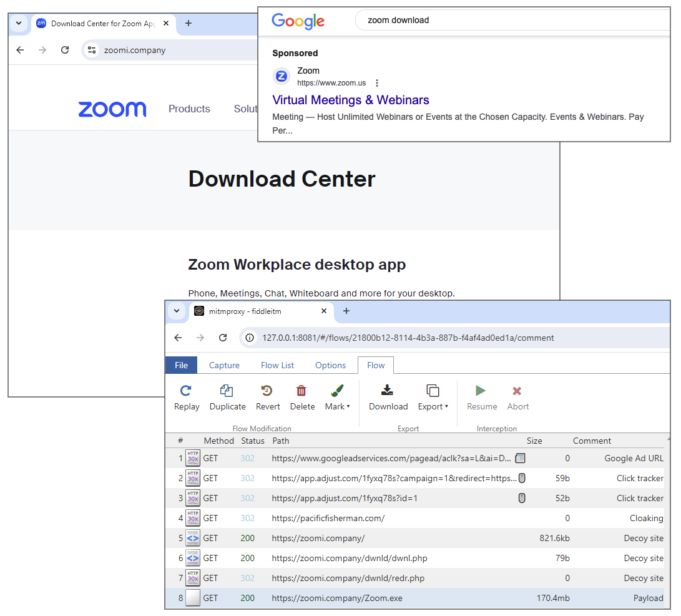
Task: Click the Resume interception button
Action: point(482,398)
